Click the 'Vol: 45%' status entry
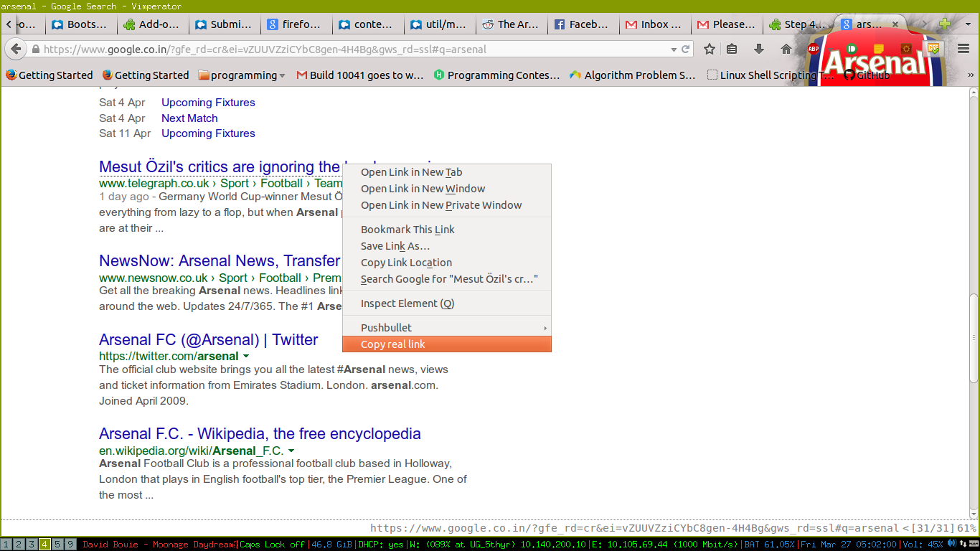Screen dimensions: 980x551 [922, 545]
